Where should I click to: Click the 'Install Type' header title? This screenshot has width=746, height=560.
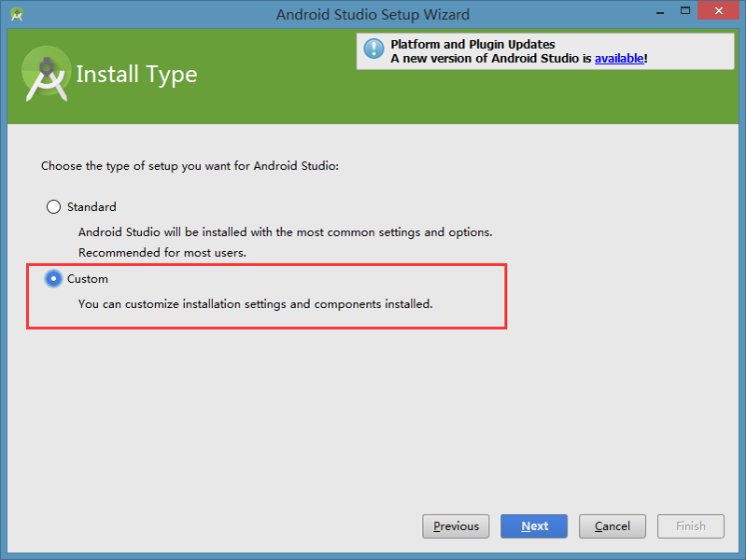point(136,75)
